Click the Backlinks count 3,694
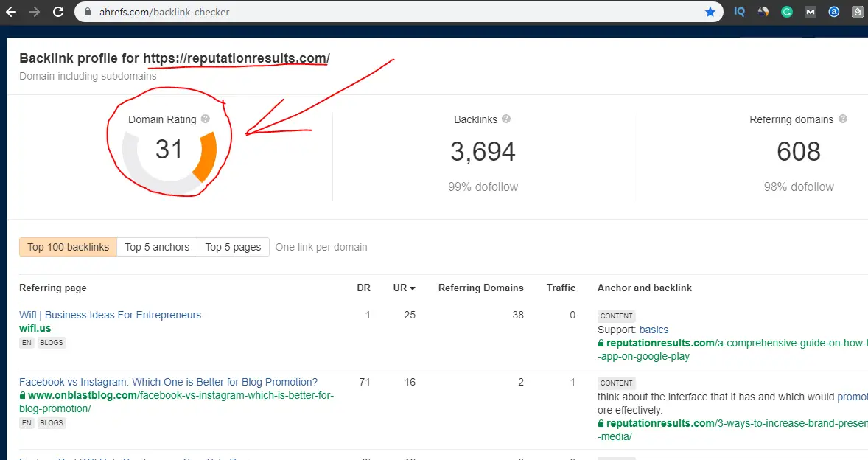The width and height of the screenshot is (868, 460). (483, 152)
